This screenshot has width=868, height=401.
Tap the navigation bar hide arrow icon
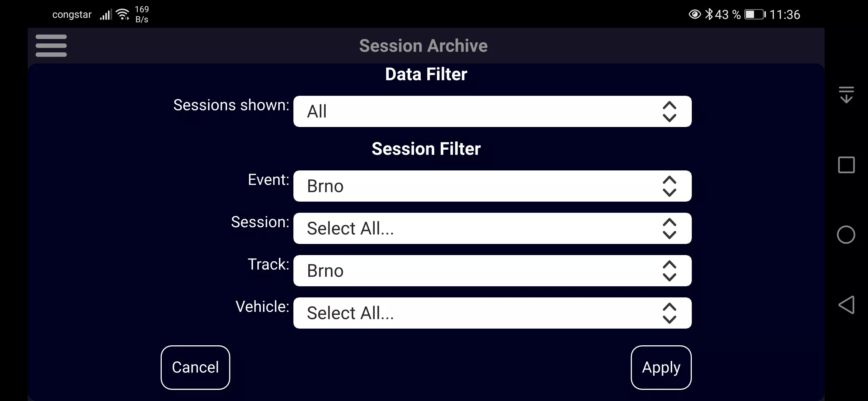click(x=846, y=95)
